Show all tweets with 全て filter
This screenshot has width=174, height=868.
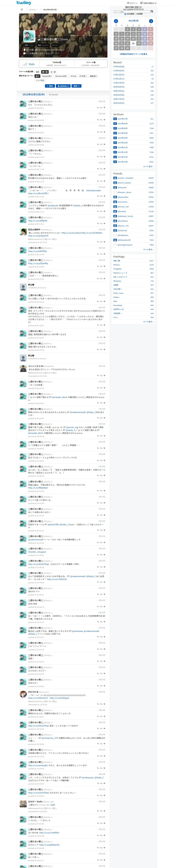click(38, 76)
